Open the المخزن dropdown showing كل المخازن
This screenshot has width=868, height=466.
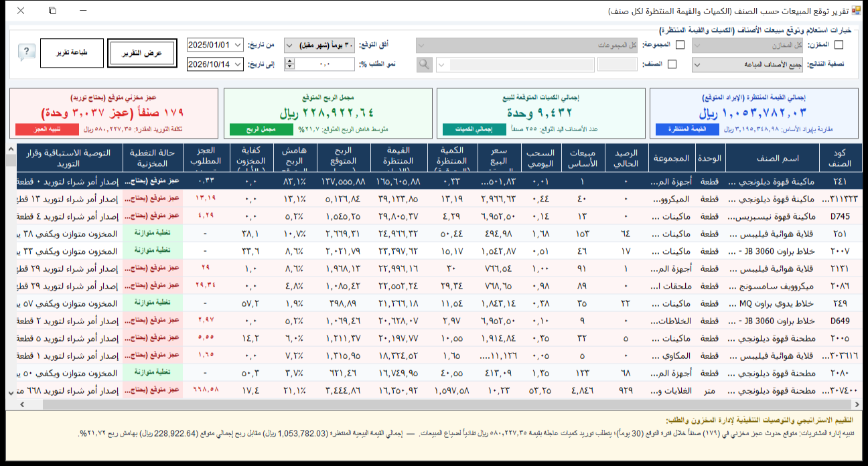747,45
